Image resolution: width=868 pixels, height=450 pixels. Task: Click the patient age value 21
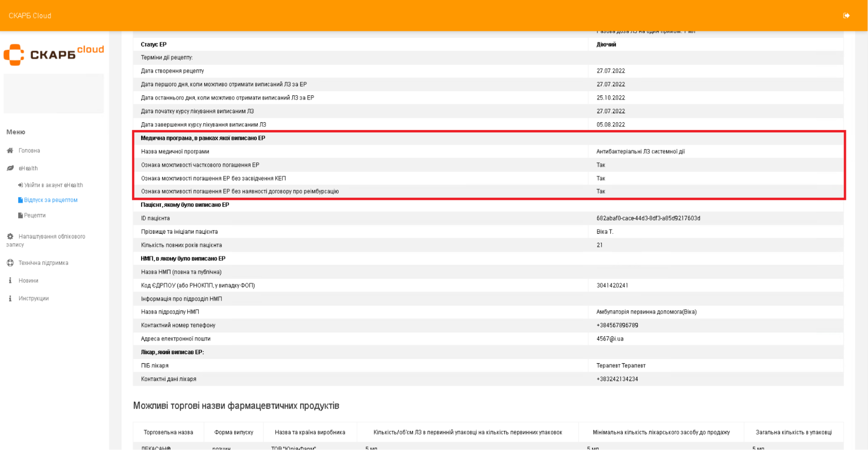click(600, 245)
